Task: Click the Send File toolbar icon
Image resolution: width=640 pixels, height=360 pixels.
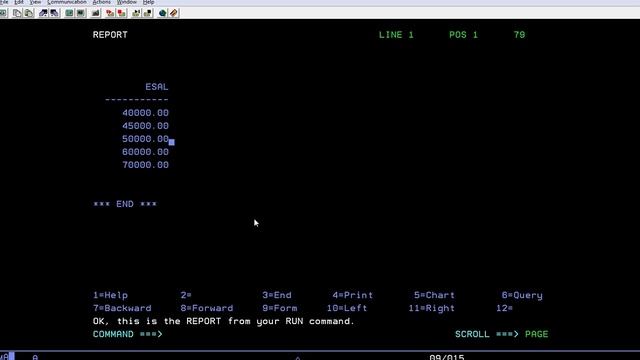Action: 43,13
